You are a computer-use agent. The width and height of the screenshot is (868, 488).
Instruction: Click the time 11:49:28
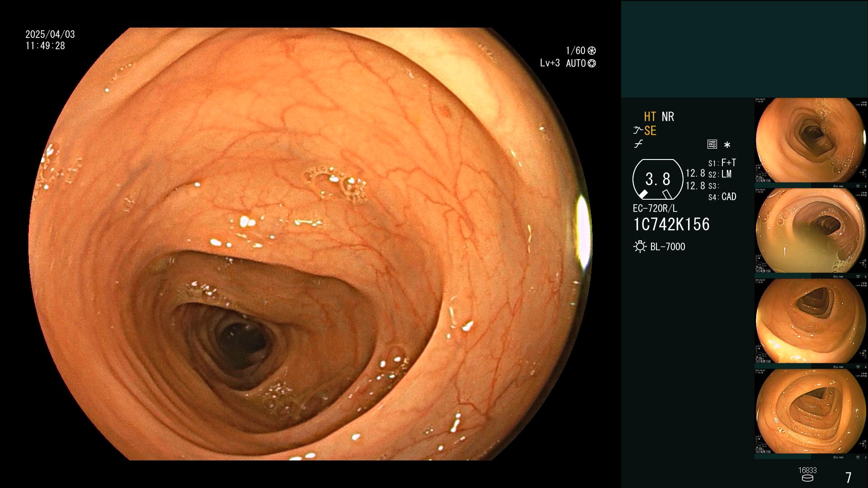tap(45, 46)
